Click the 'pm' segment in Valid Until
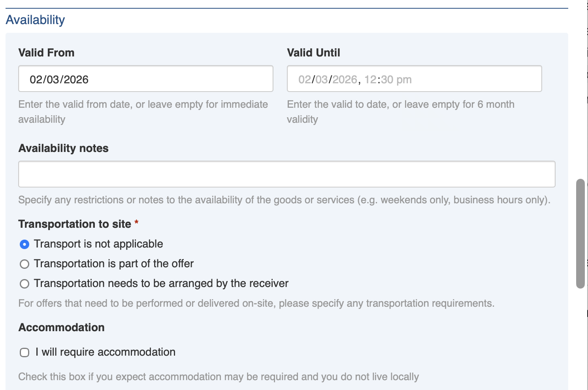 pyautogui.click(x=404, y=80)
